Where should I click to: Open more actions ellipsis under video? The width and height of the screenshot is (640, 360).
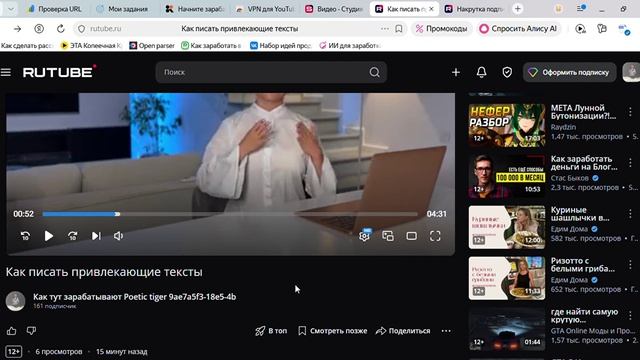pyautogui.click(x=446, y=331)
